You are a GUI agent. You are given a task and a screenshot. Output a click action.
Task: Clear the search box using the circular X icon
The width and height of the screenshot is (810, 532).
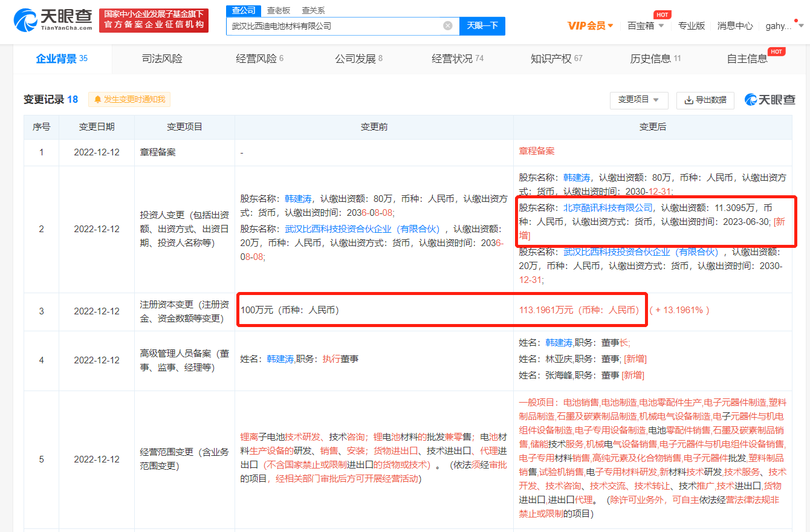click(x=447, y=25)
